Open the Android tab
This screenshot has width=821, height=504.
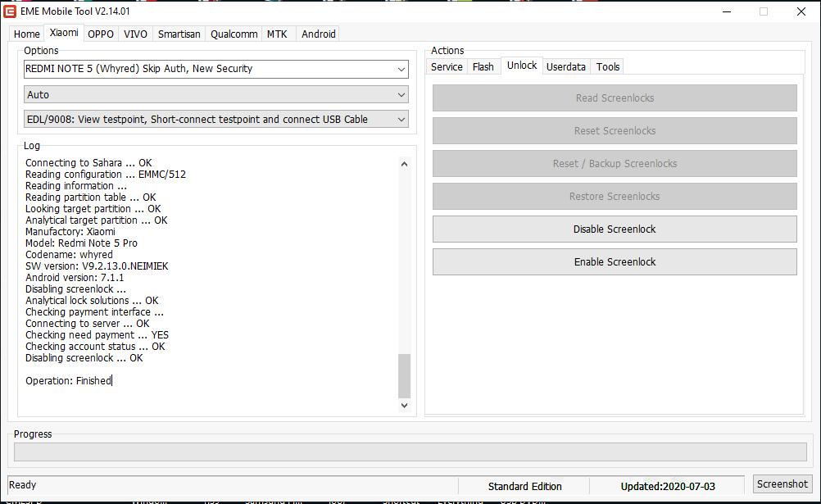pos(319,34)
